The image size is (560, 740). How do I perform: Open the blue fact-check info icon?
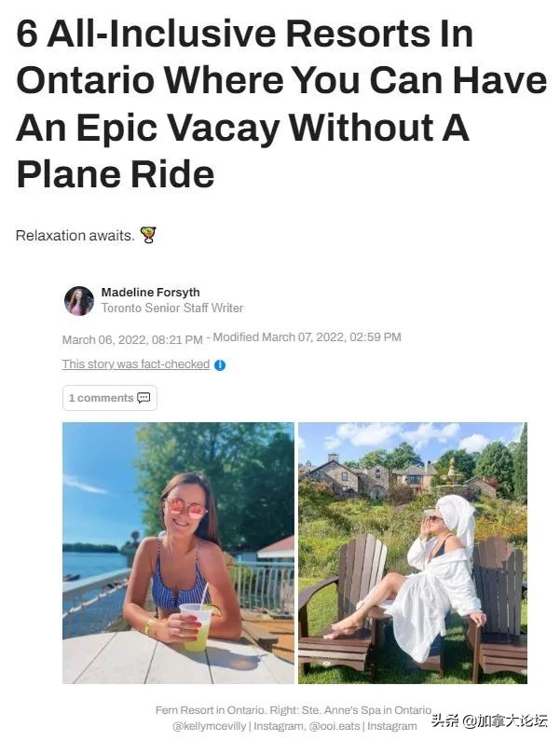pyautogui.click(x=220, y=365)
